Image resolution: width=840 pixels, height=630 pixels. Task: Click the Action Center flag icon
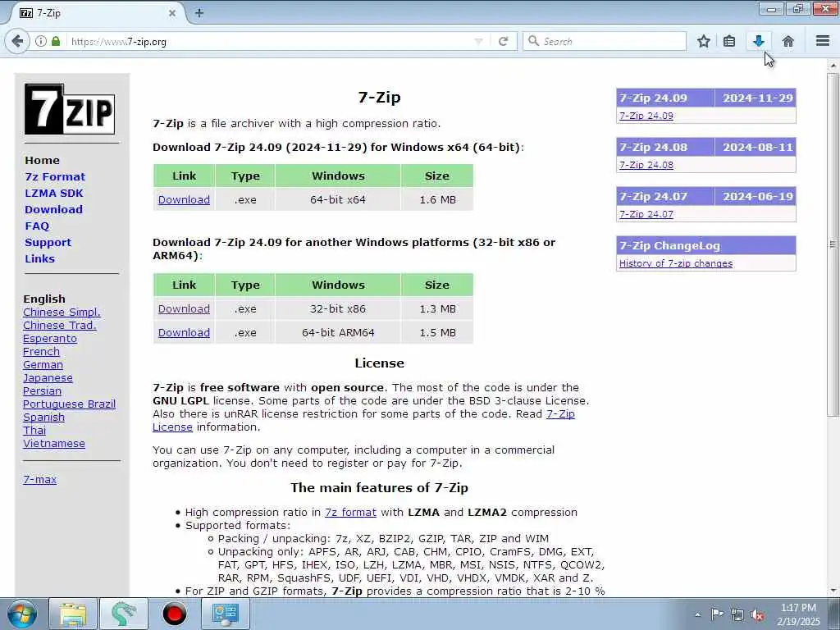[717, 614]
